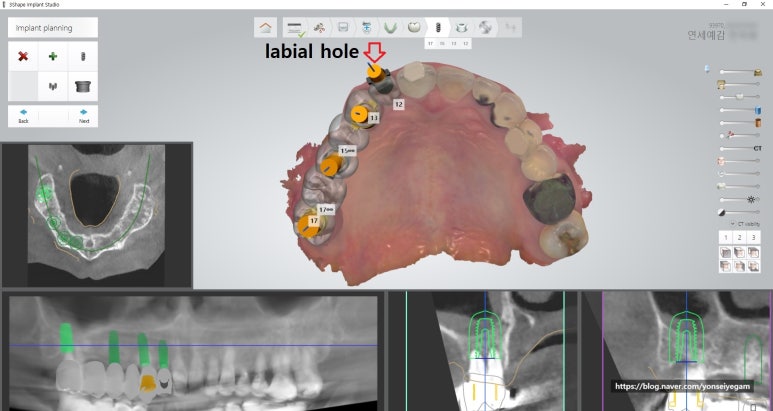Open the order form step with green check
The image size is (773, 411).
[x=295, y=28]
